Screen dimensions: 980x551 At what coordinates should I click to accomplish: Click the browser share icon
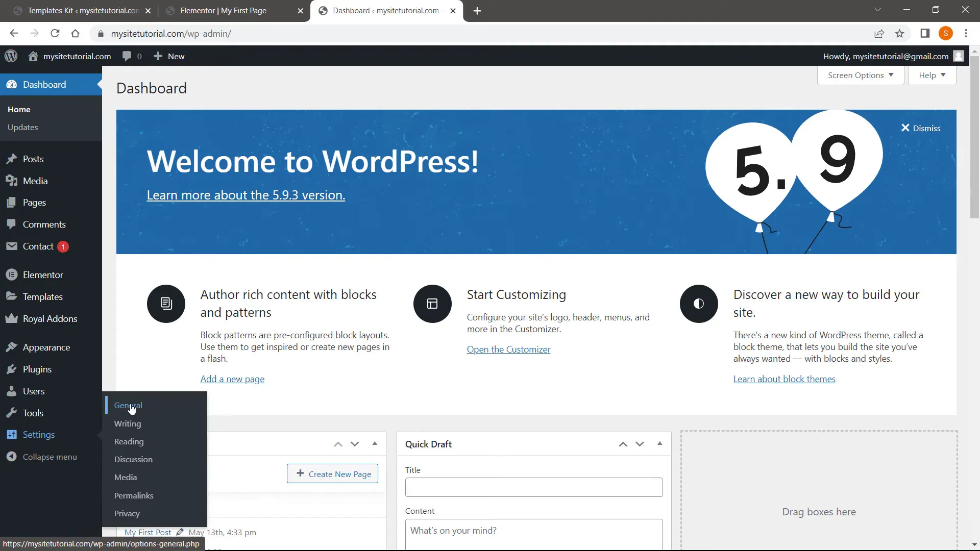(879, 34)
